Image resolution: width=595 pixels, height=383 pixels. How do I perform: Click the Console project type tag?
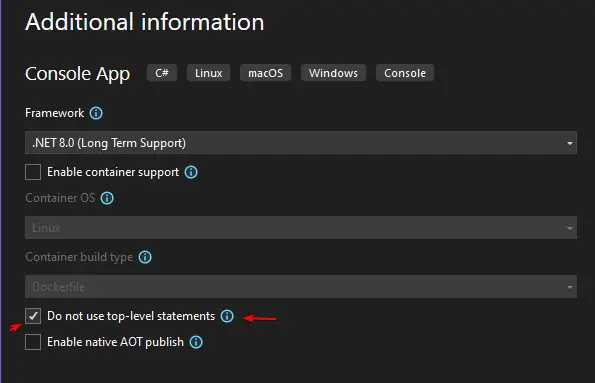pos(405,73)
